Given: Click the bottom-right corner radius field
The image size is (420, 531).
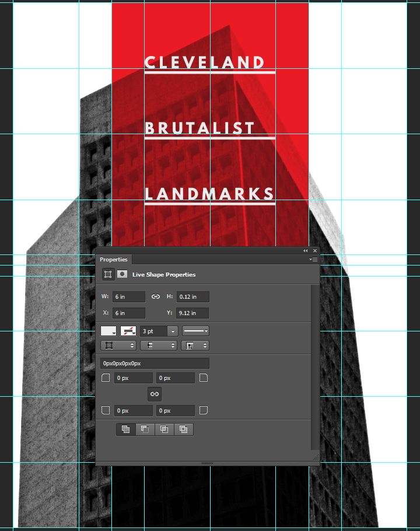Looking at the screenshot, I should click(176, 410).
